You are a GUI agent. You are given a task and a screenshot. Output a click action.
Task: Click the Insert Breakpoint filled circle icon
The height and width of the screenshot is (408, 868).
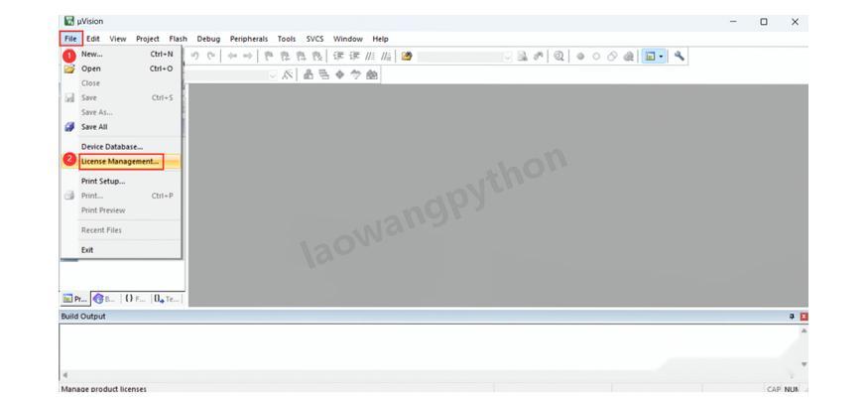580,56
